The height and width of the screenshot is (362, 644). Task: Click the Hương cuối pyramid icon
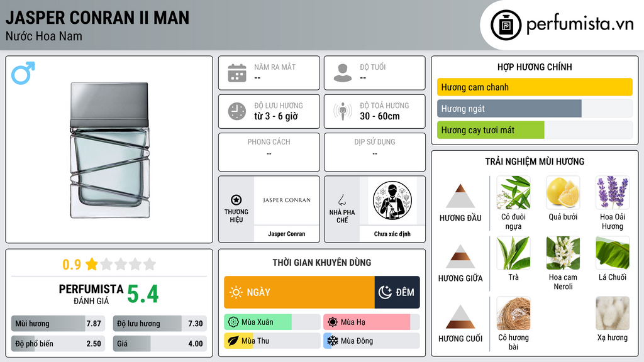(460, 317)
